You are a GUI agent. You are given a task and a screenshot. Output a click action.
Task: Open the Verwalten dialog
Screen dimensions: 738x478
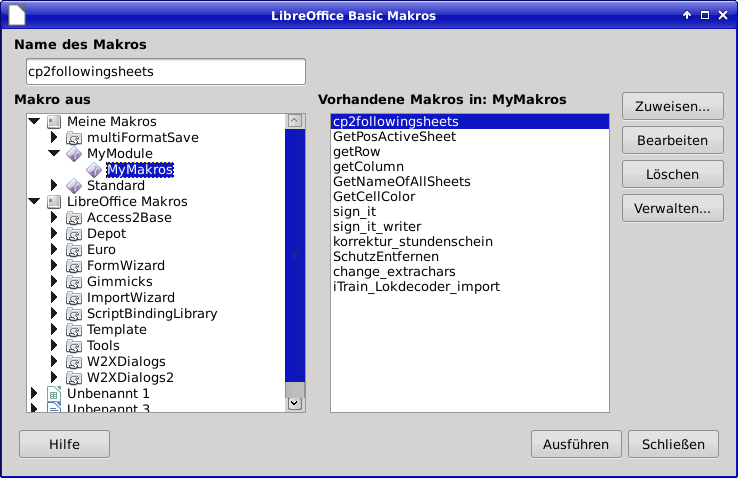[x=672, y=208]
